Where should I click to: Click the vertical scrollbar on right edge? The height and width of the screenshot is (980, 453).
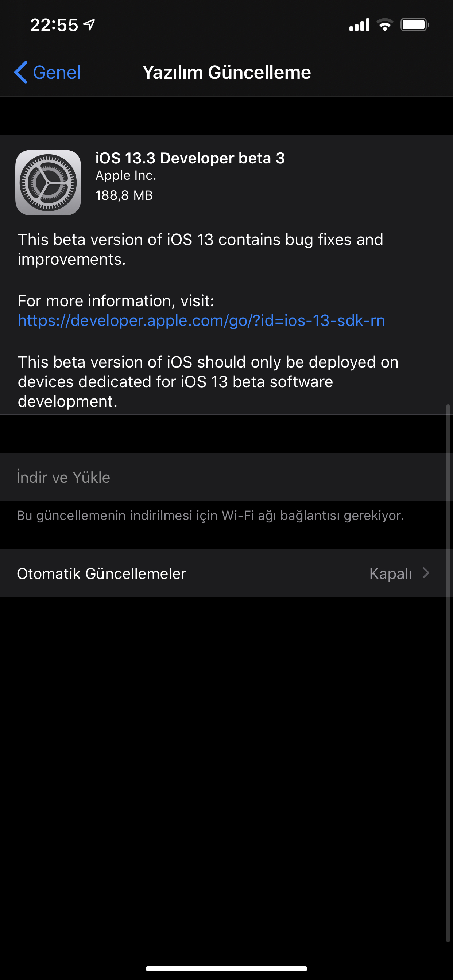tap(448, 673)
